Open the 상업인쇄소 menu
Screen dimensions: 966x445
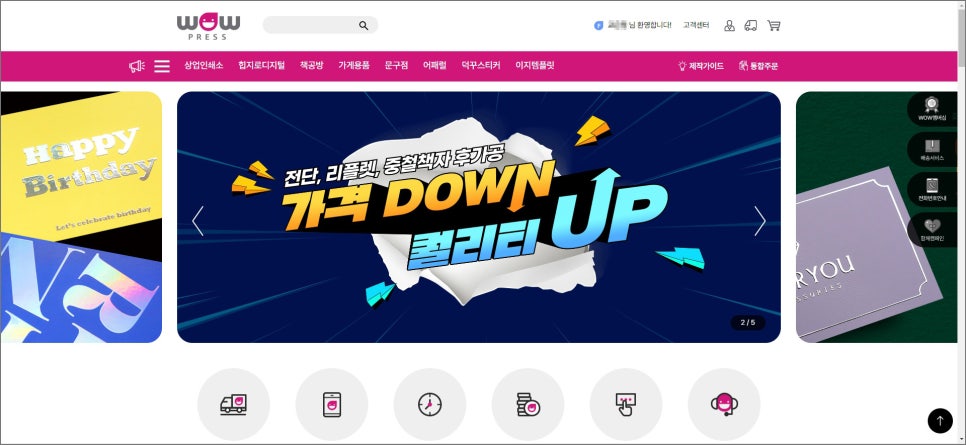203,65
